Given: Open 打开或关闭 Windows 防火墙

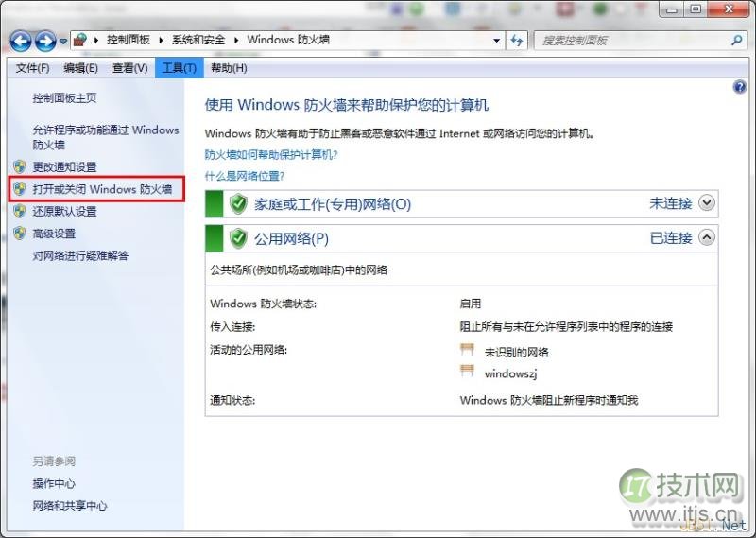Looking at the screenshot, I should click(102, 189).
